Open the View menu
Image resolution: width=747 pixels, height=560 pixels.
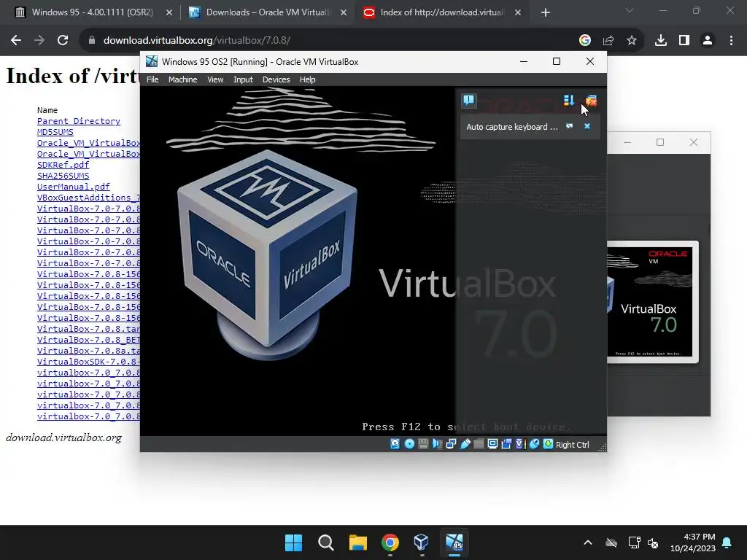pyautogui.click(x=215, y=79)
